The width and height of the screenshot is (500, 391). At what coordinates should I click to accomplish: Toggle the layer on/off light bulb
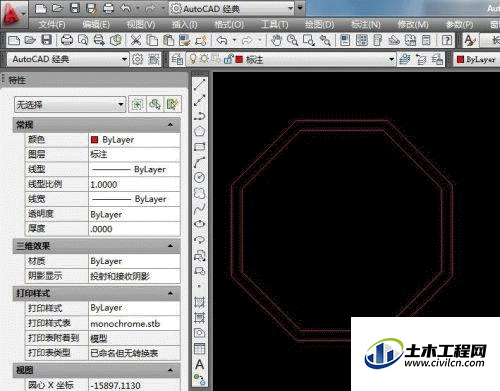point(193,59)
